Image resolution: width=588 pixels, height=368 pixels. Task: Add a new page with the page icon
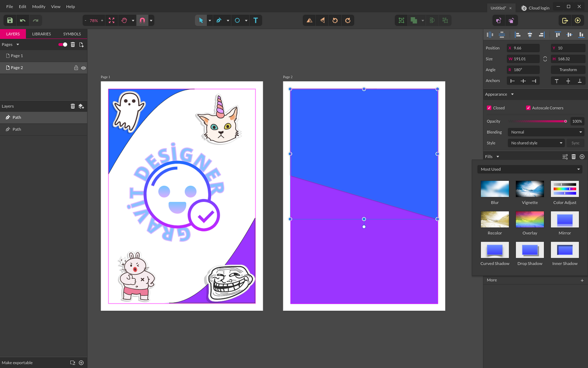coord(81,45)
